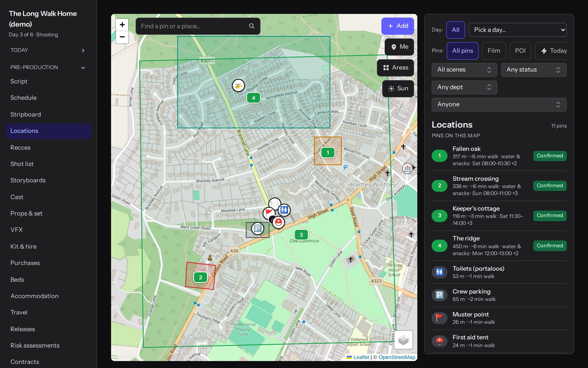
Task: Click map pin number 3
Action: [301, 235]
